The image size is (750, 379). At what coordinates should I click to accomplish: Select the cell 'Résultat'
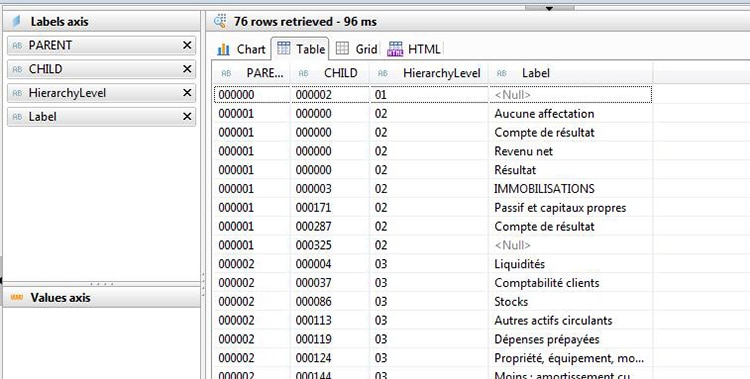pos(570,170)
